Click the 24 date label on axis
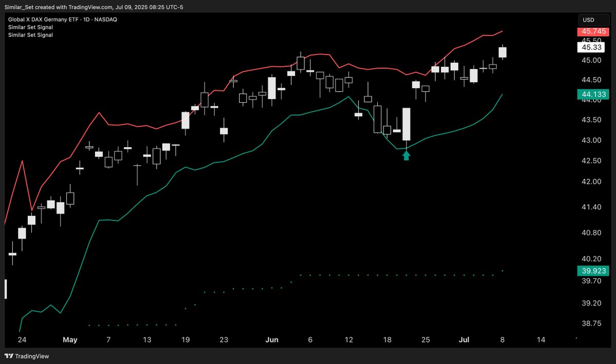The image size is (616, 364). pyautogui.click(x=22, y=340)
